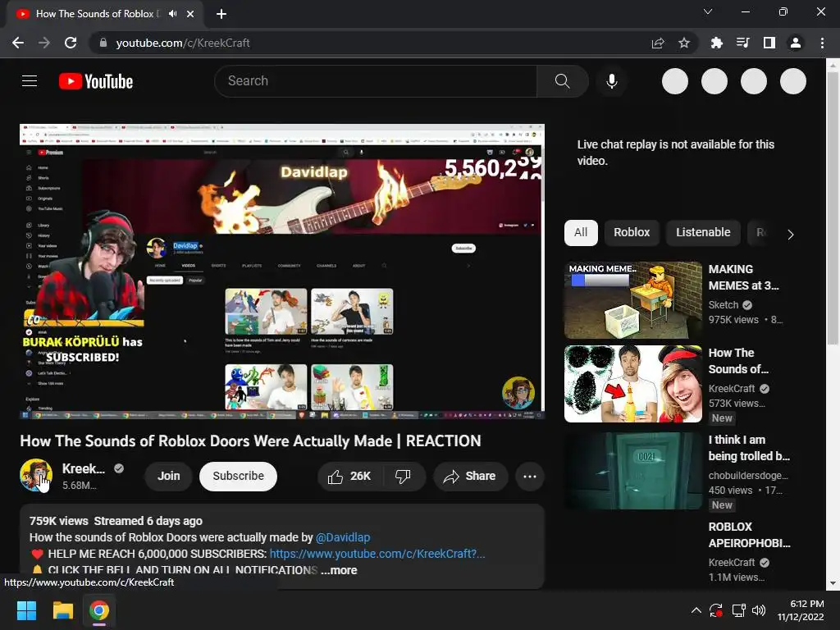Screen dimensions: 840x630
Task: Open the KreekCraft channel avatar
Action: coord(36,475)
